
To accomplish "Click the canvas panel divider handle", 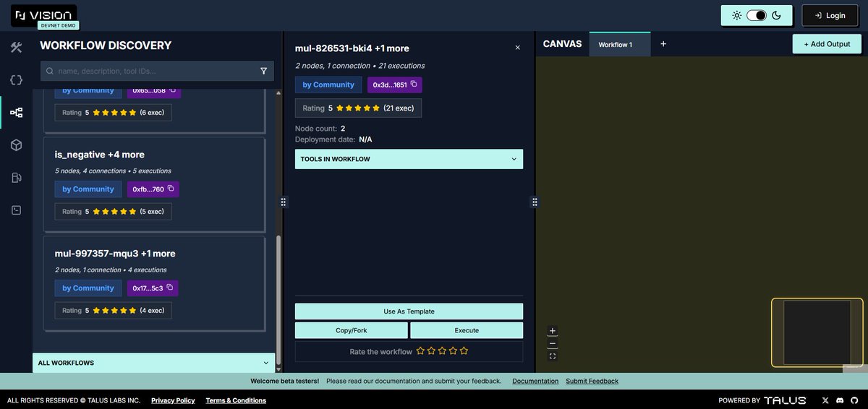I will (535, 202).
